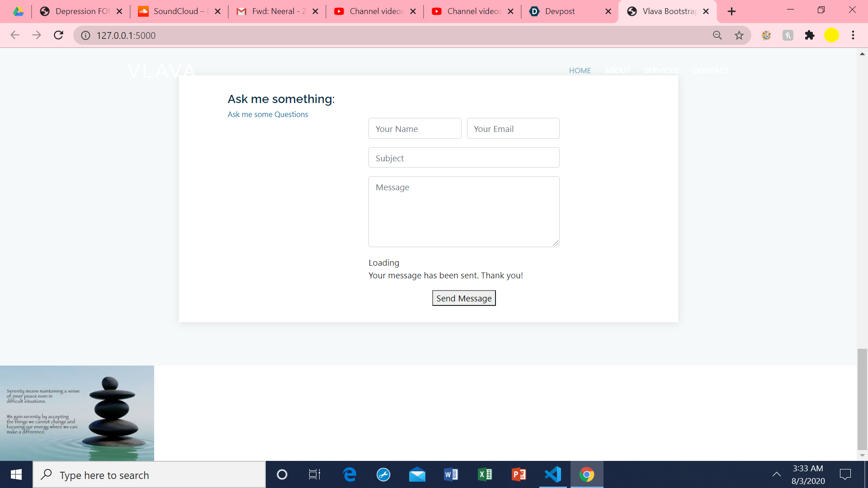Reload the page with the refresh icon

tap(58, 35)
